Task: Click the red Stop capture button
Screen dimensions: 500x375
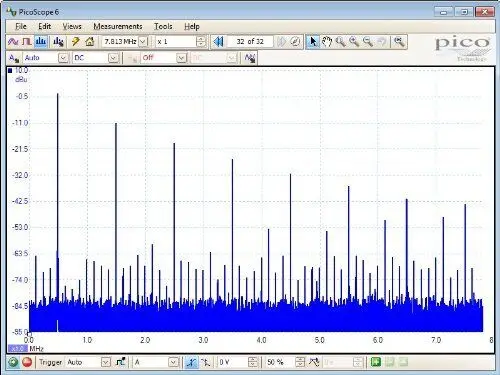Action: 27,362
